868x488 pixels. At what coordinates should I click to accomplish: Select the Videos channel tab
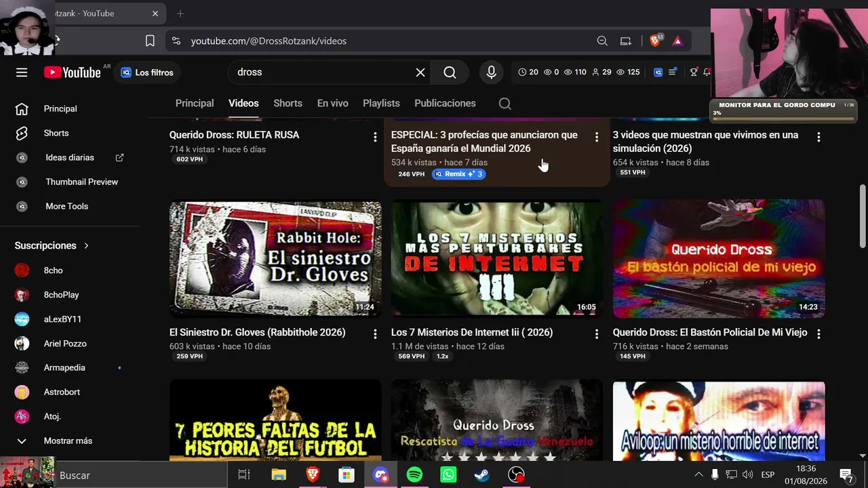[243, 104]
